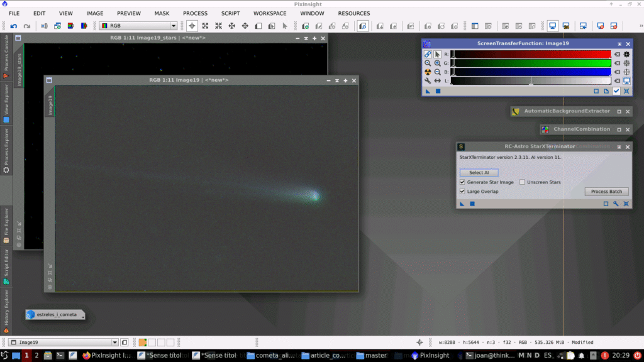Open StarXTerminator preferences wrench icon

pos(616,204)
